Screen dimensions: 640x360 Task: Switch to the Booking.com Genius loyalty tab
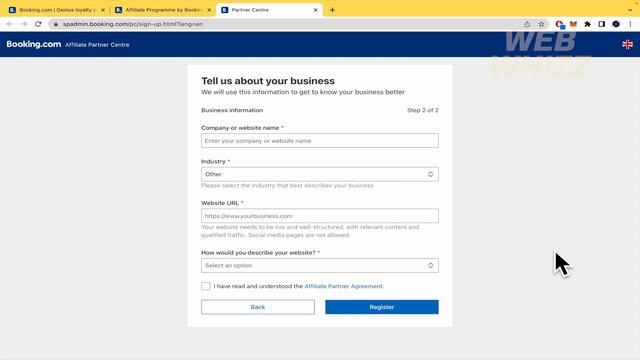pos(57,10)
